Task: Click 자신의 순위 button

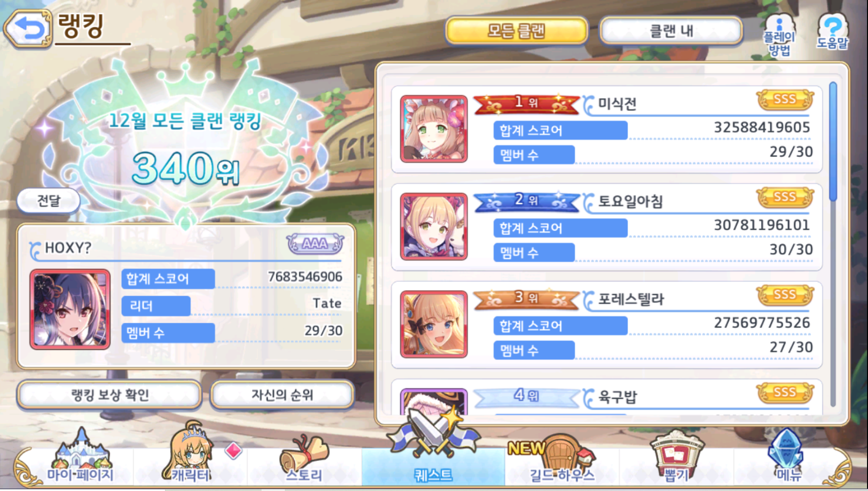Action: pos(282,395)
